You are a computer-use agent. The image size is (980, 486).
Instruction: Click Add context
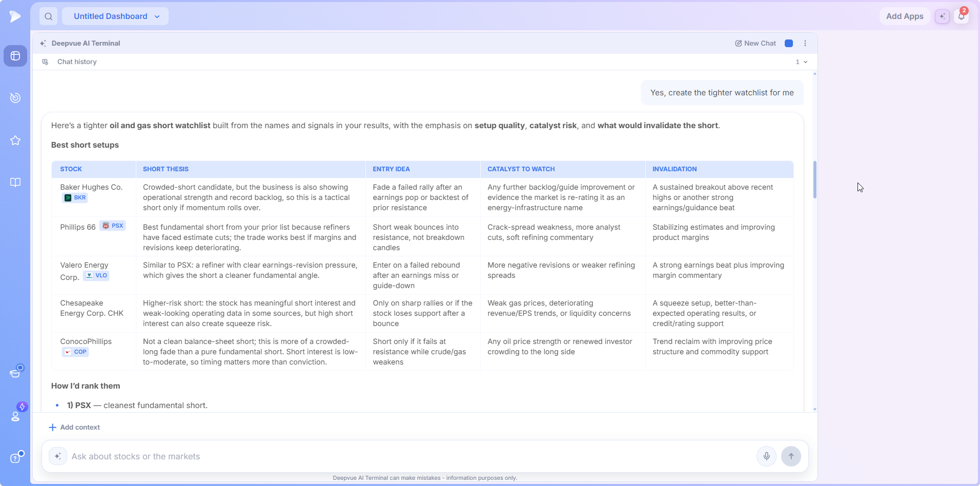coord(74,428)
